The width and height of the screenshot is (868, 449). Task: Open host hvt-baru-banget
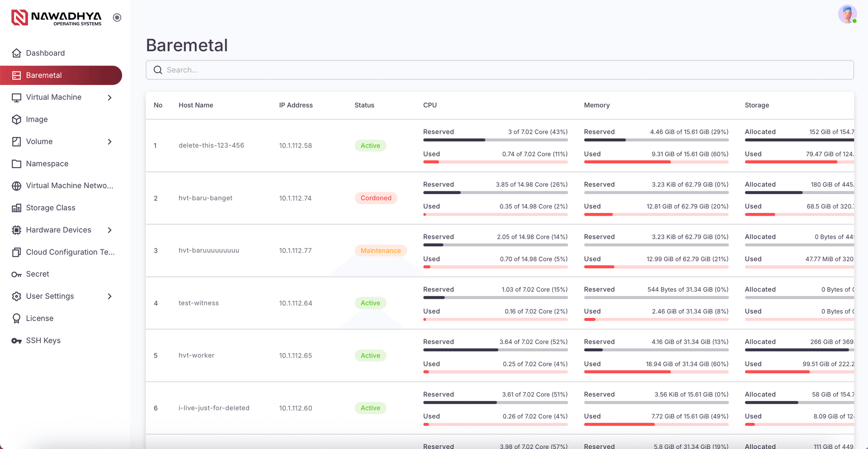(205, 198)
